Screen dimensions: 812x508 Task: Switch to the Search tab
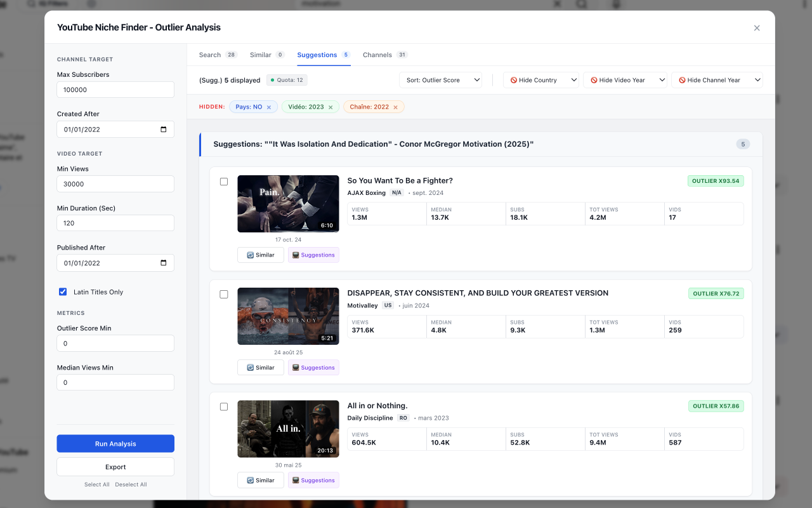click(x=218, y=55)
